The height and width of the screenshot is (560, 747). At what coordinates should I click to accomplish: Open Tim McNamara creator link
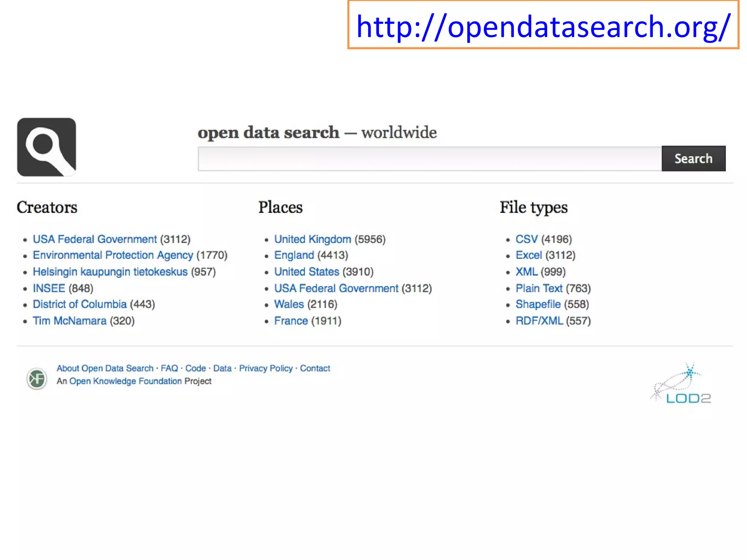70,321
